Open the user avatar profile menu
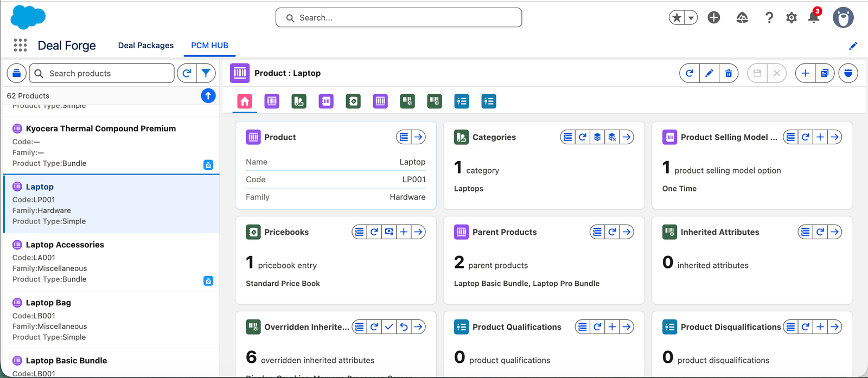Viewport: 868px width, 378px height. 843,18
